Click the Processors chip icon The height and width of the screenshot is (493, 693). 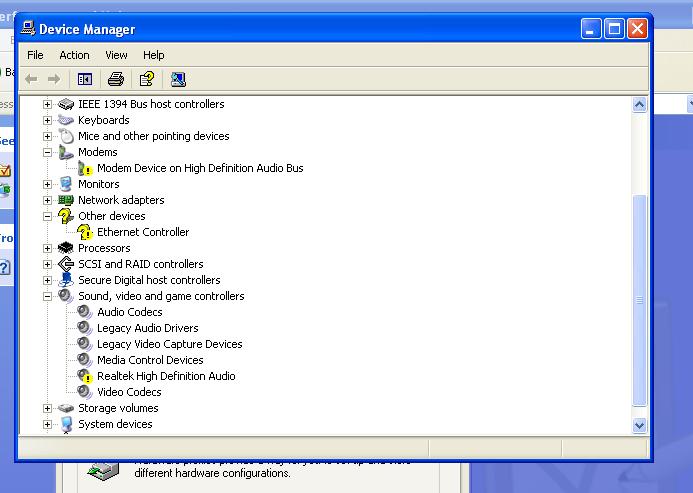click(x=66, y=248)
